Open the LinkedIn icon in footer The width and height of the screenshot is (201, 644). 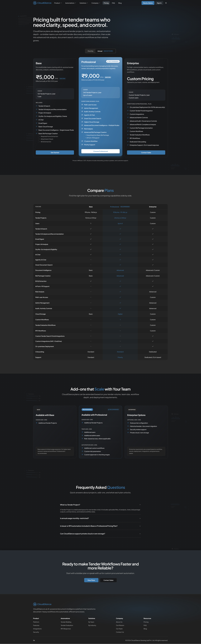[34, 640]
